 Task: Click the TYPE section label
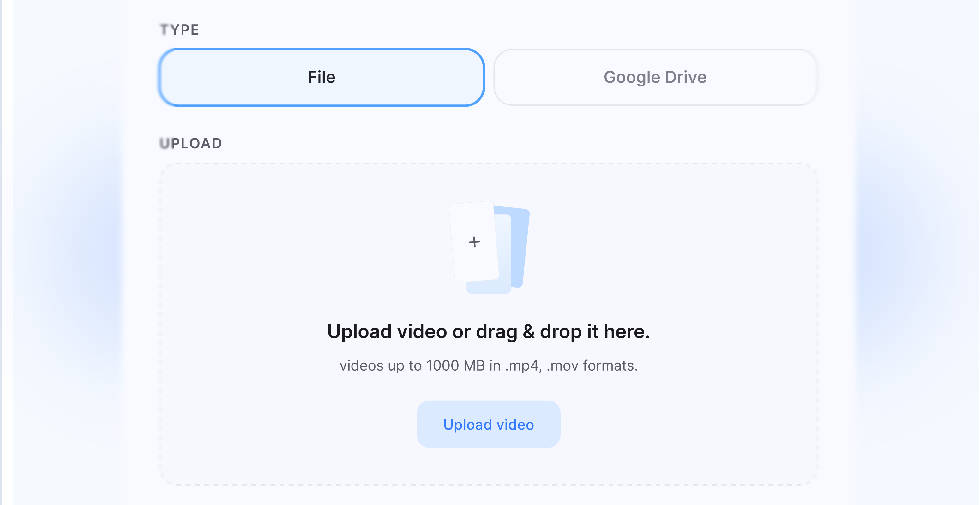180,30
